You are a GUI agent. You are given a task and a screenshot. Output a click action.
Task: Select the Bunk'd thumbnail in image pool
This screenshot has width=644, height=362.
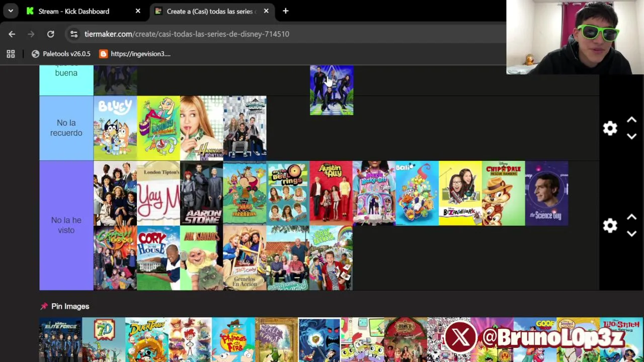pyautogui.click(x=406, y=340)
